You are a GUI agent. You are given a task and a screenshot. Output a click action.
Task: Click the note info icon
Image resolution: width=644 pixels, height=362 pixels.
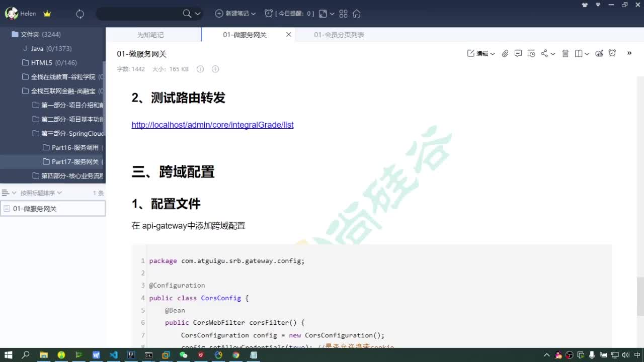pyautogui.click(x=200, y=69)
